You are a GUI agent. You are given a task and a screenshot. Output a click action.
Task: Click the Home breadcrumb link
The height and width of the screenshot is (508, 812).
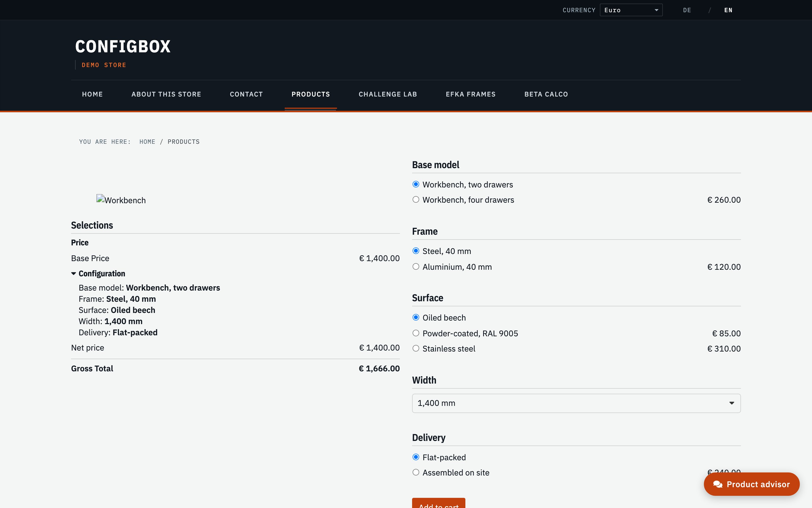coord(147,142)
